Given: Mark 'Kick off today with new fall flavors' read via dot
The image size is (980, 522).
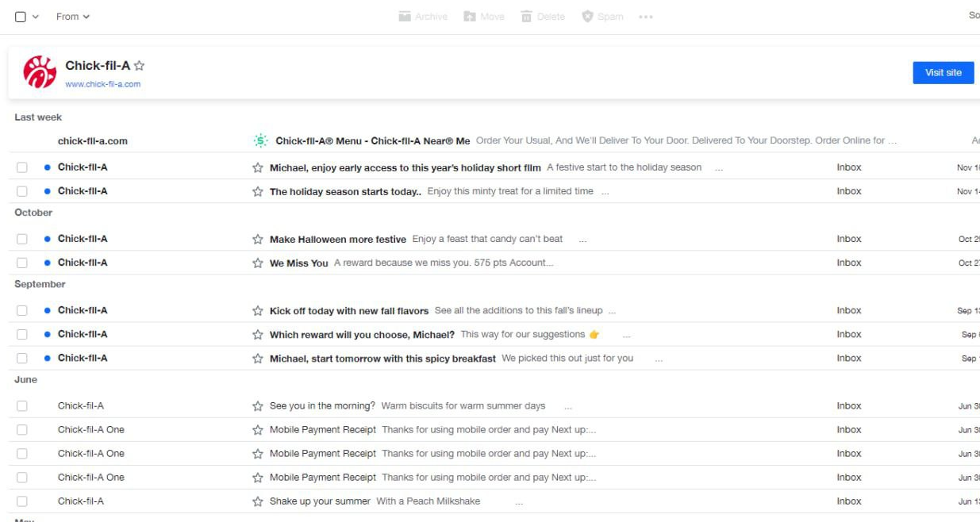Looking at the screenshot, I should (48, 310).
